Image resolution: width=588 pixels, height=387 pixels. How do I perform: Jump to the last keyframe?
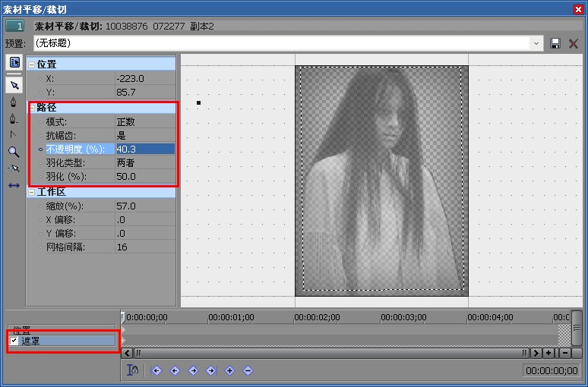[x=211, y=370]
